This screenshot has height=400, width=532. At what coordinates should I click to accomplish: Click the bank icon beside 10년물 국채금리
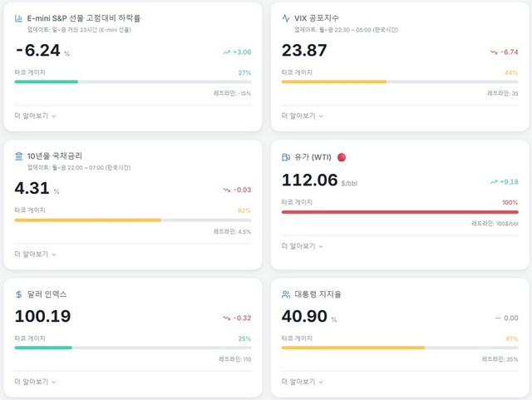click(19, 156)
